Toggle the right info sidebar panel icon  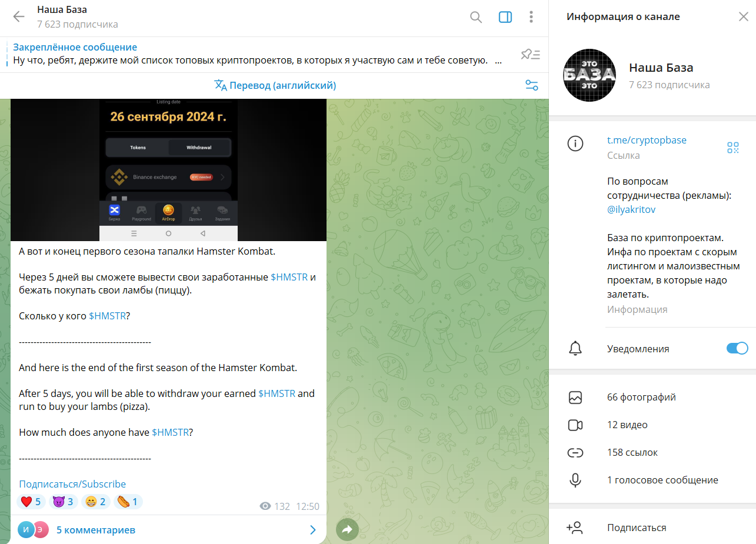click(505, 17)
